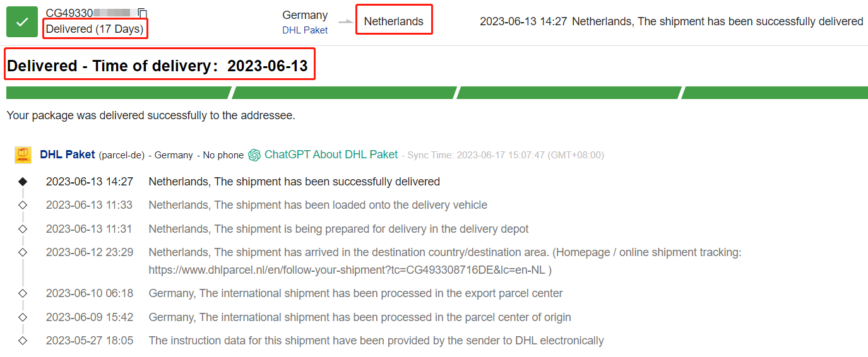
Task: Copy the tracking number with copy icon
Action: (143, 13)
